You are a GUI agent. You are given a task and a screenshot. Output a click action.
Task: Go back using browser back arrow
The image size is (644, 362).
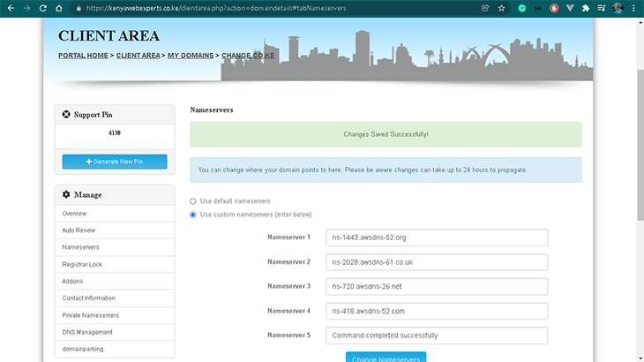(11, 8)
